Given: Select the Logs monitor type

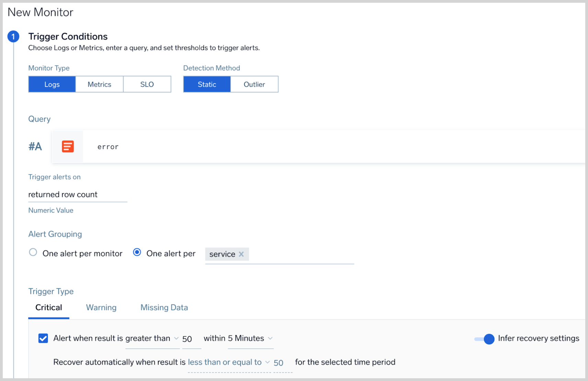Looking at the screenshot, I should click(52, 84).
